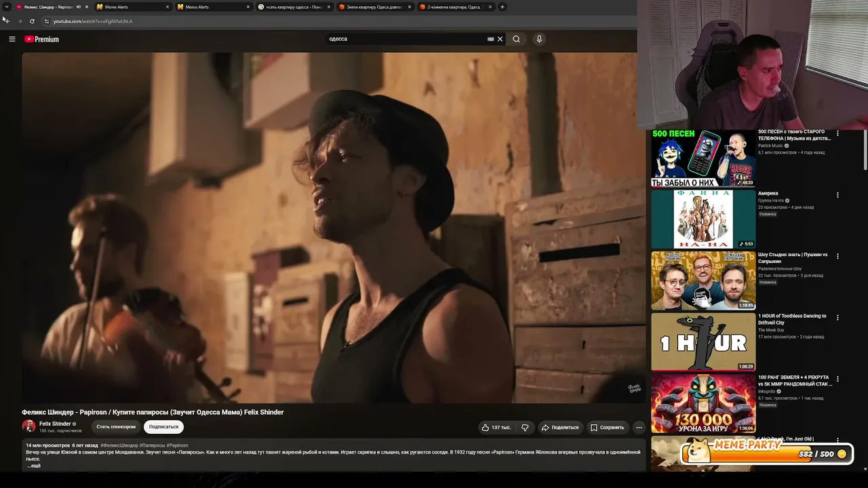Open the Группа На-На channel link

[x=771, y=201]
